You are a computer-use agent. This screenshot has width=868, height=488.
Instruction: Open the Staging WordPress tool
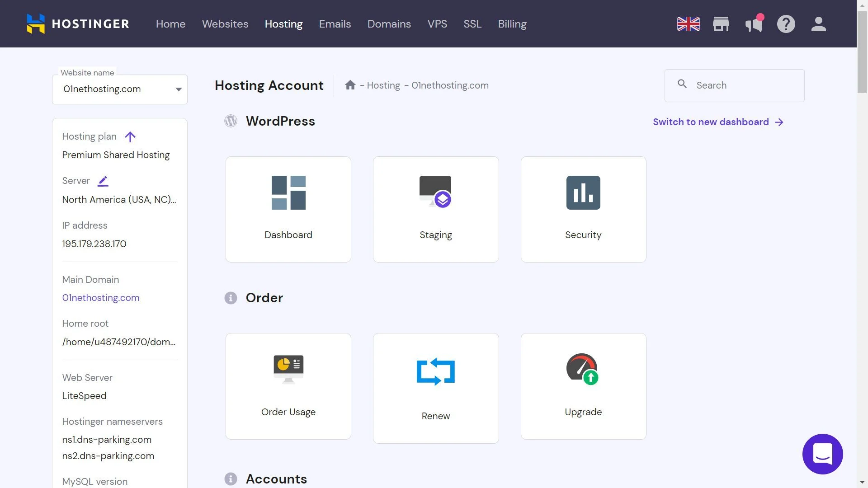pyautogui.click(x=435, y=209)
